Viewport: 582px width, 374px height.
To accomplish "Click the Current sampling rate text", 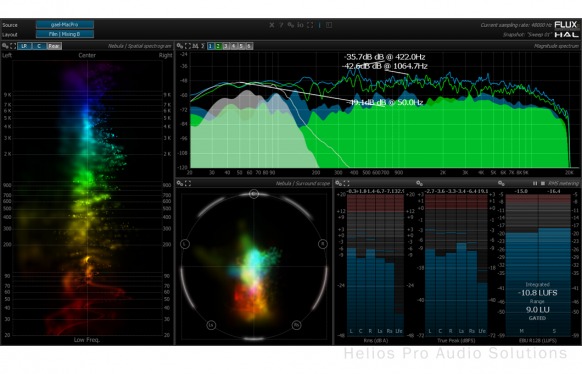I will (x=516, y=25).
